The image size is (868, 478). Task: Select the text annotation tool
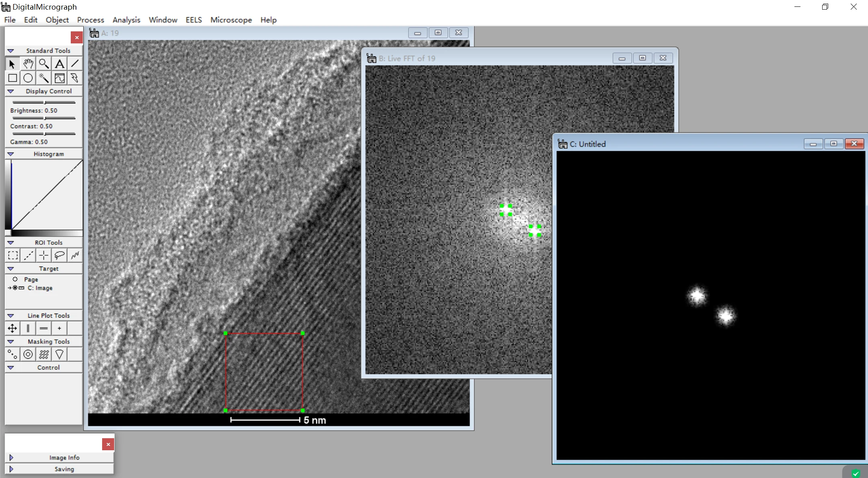[60, 64]
